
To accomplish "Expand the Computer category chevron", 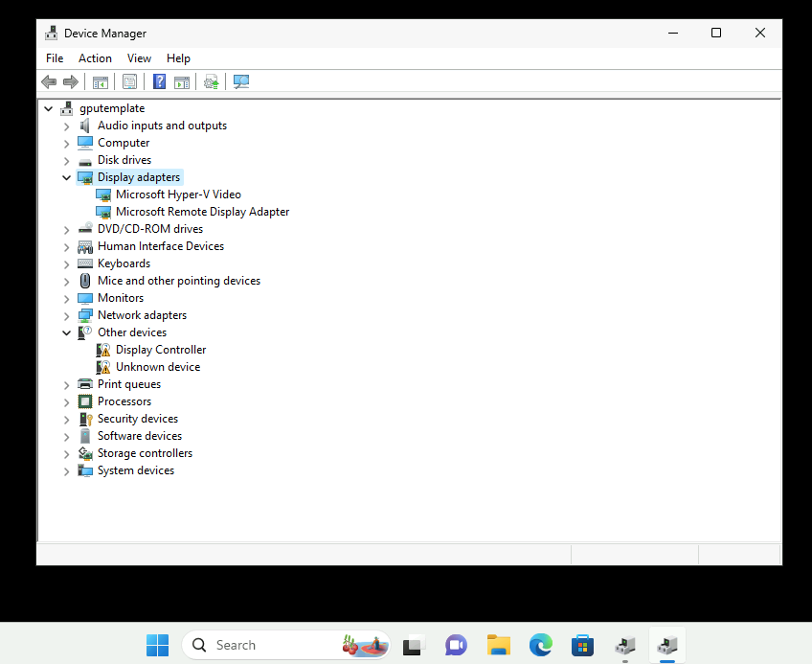I will 66,144.
